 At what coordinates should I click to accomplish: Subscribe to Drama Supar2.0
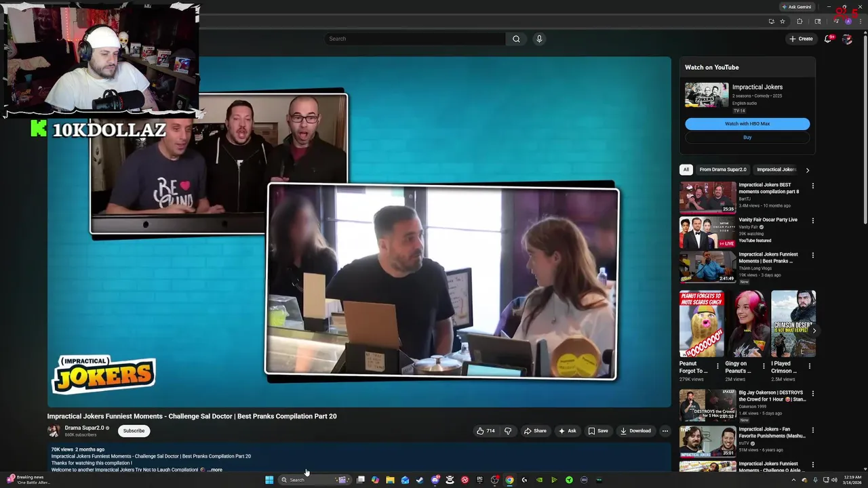tap(134, 430)
